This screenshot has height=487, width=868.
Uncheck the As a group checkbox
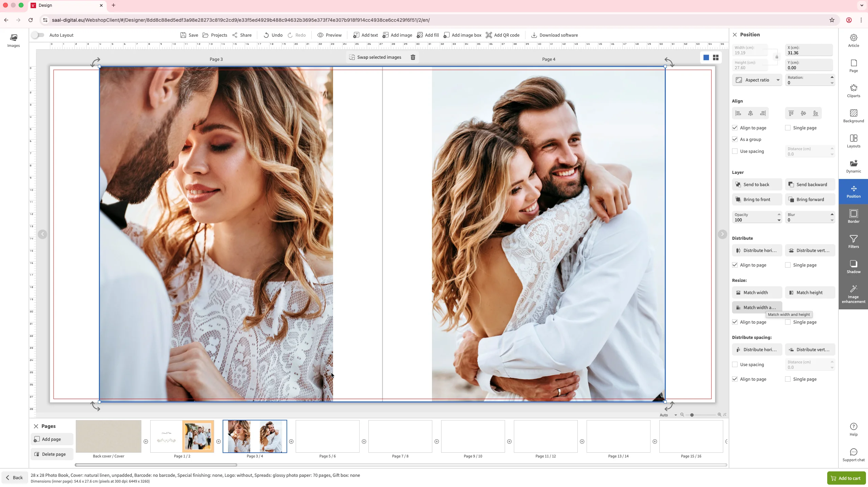(x=735, y=140)
